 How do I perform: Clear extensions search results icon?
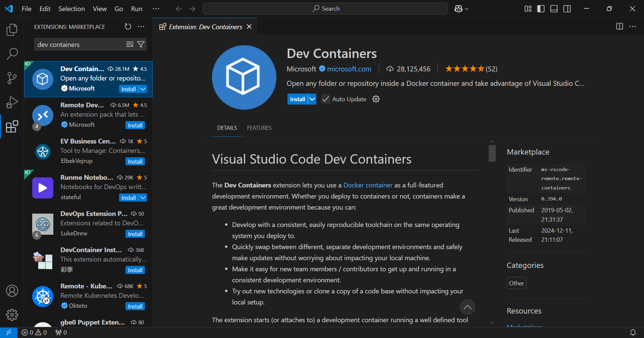pos(130,44)
